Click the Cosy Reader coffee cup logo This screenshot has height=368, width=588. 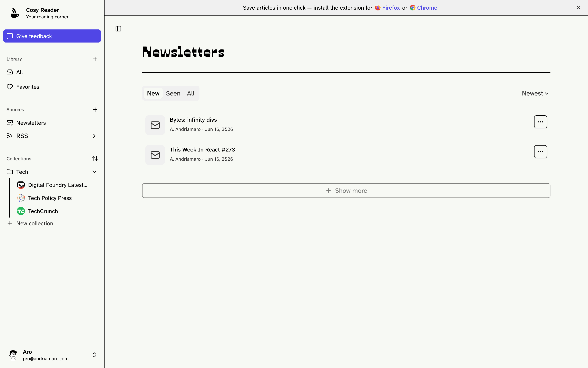[x=14, y=13]
